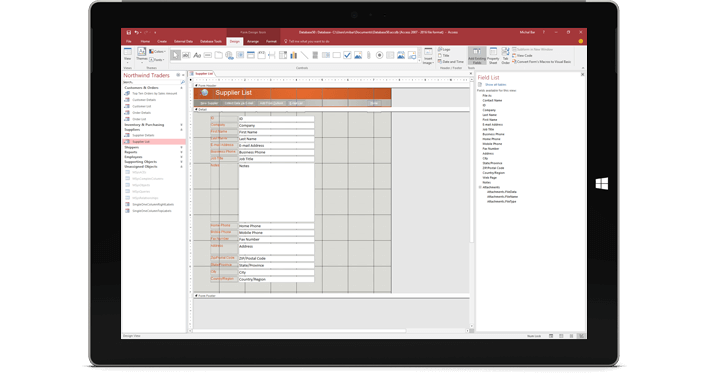Click the Show all tables link
Viewport: 713px width, 374px height.
[x=495, y=85]
